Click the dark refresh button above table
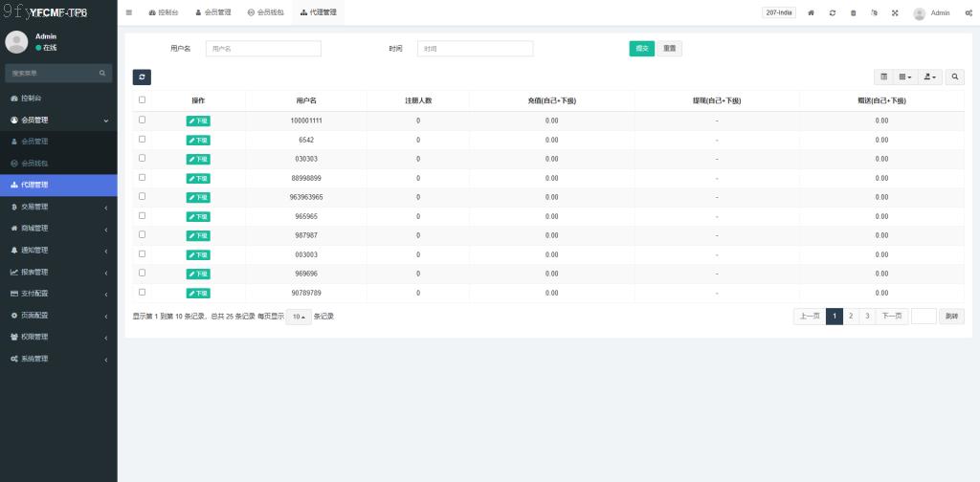Image resolution: width=980 pixels, height=482 pixels. coord(142,77)
